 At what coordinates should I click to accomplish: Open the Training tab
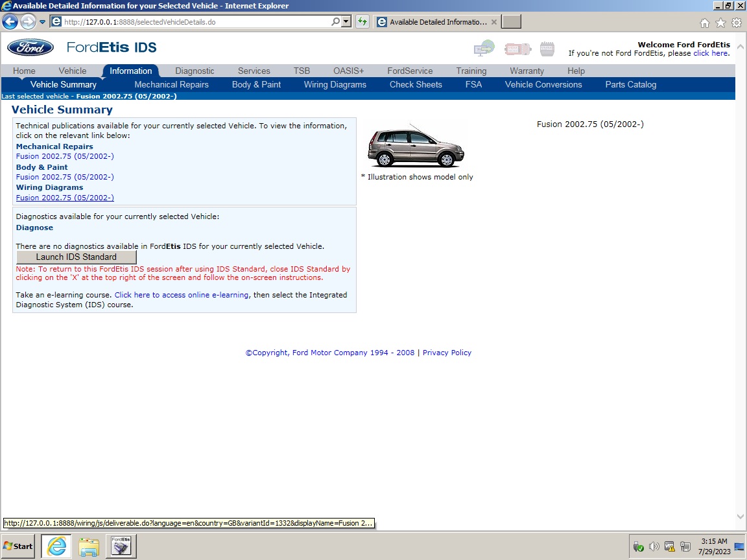(471, 71)
